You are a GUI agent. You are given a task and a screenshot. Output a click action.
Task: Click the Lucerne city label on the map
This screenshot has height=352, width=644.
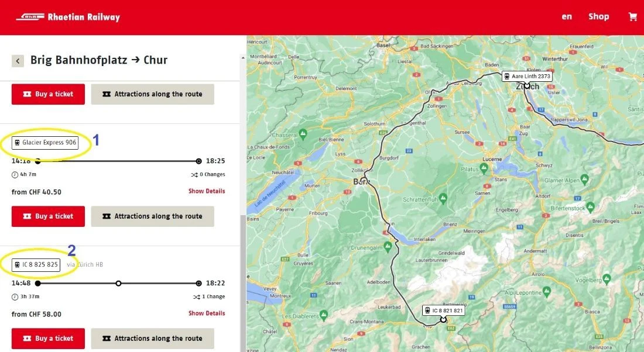492,159
